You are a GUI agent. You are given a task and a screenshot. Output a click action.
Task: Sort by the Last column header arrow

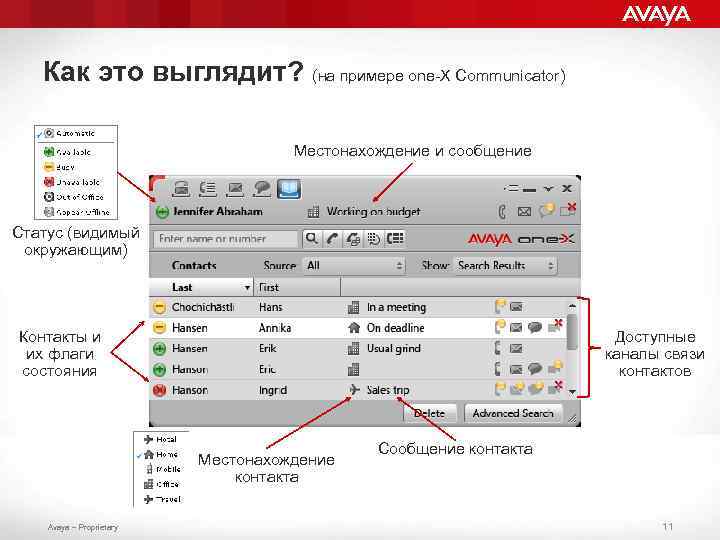(x=247, y=288)
